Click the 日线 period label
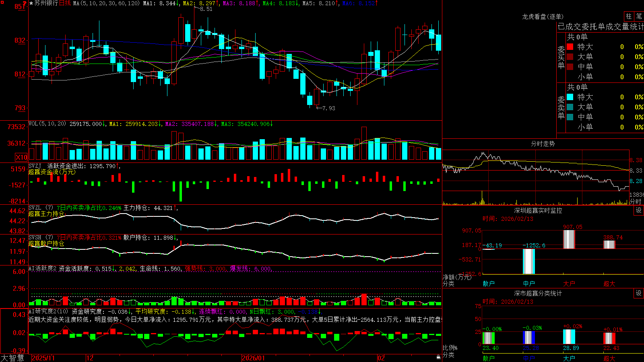 coord(65,3)
